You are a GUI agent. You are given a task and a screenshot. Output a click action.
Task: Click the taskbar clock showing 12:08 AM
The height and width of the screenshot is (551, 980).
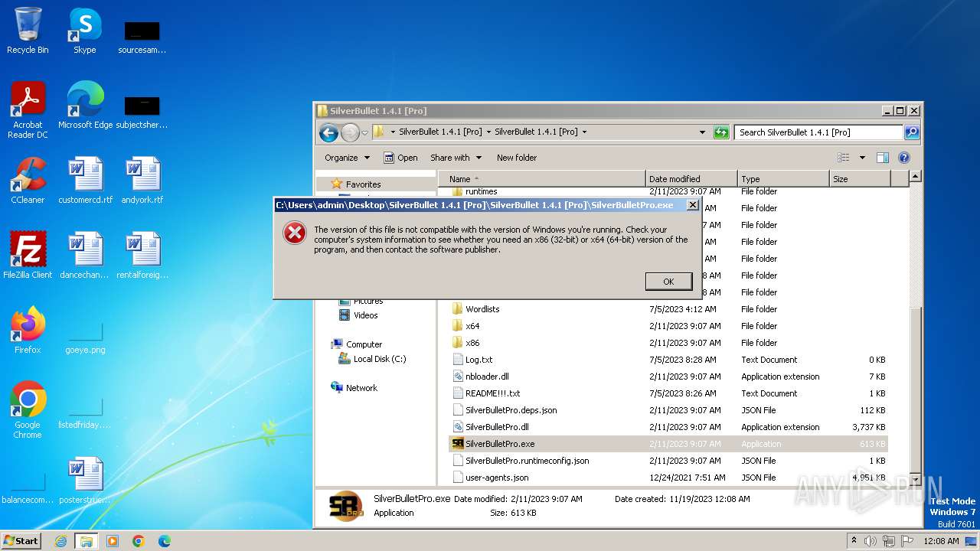coord(941,541)
